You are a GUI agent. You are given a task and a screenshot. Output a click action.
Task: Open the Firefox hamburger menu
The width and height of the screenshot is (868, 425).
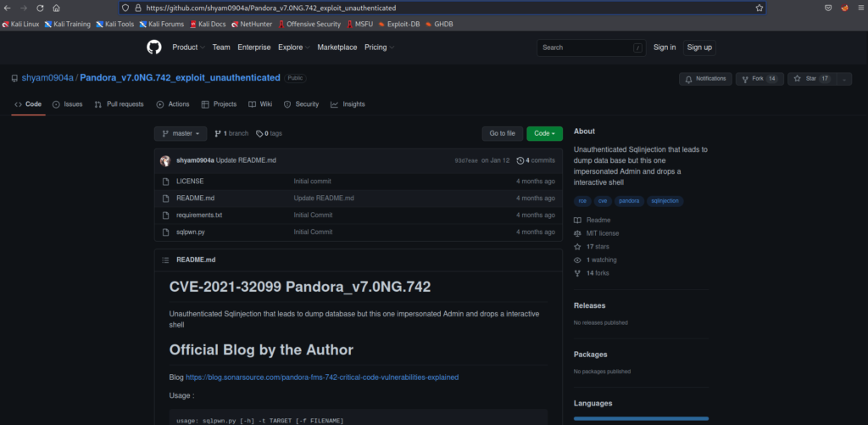861,8
